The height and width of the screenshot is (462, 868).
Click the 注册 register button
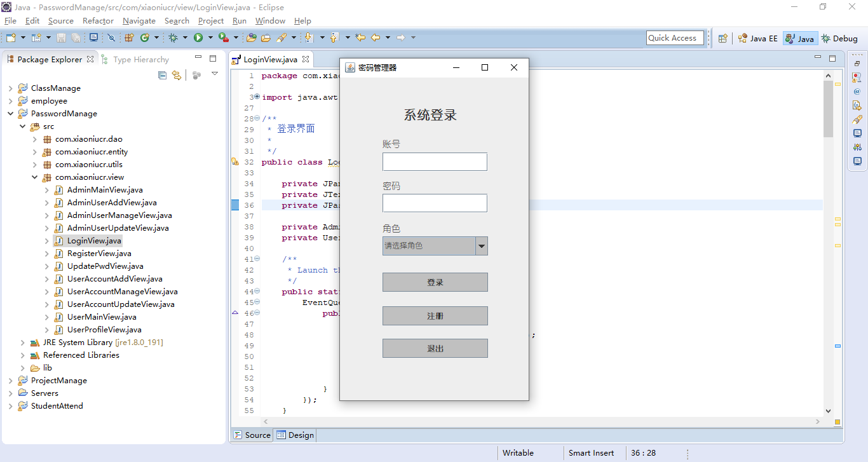tap(435, 316)
